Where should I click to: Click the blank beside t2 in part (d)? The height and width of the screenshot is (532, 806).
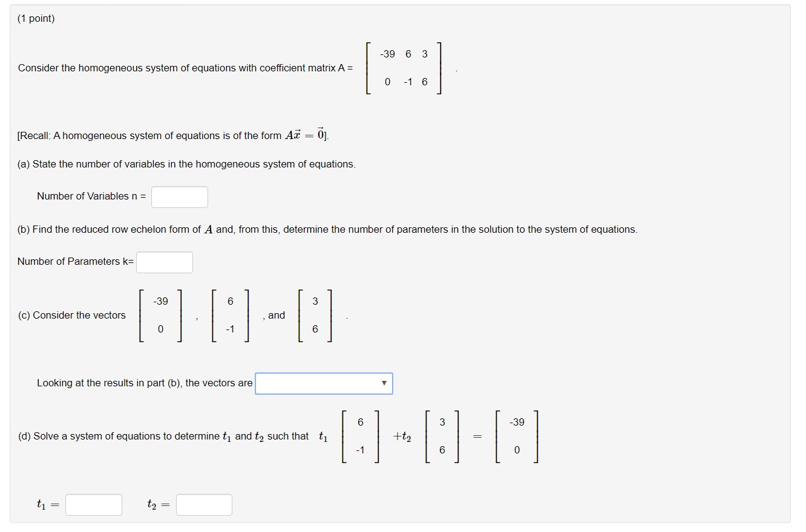[x=204, y=504]
